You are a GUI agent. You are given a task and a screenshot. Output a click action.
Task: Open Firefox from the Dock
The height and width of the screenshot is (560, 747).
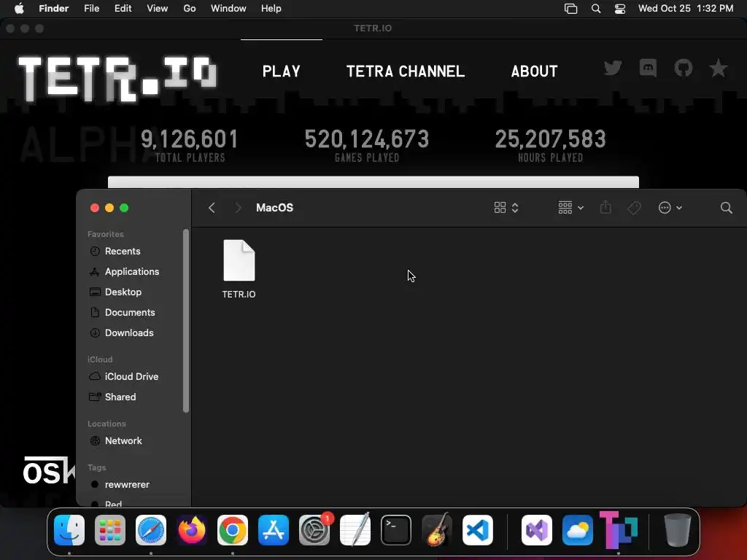(192, 530)
